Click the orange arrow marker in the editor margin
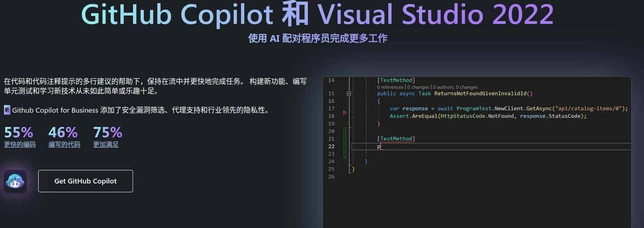Viewport: 644px width, 228px height. (x=345, y=113)
